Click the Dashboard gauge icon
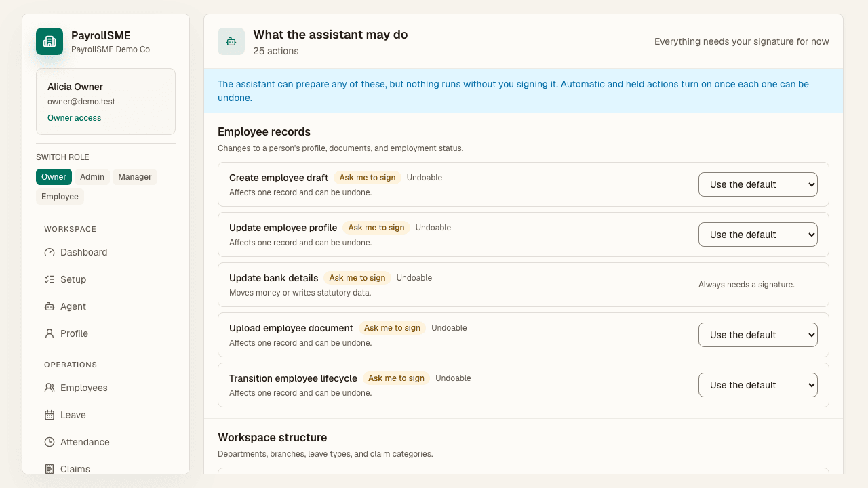Viewport: 868px width, 488px height. point(50,252)
